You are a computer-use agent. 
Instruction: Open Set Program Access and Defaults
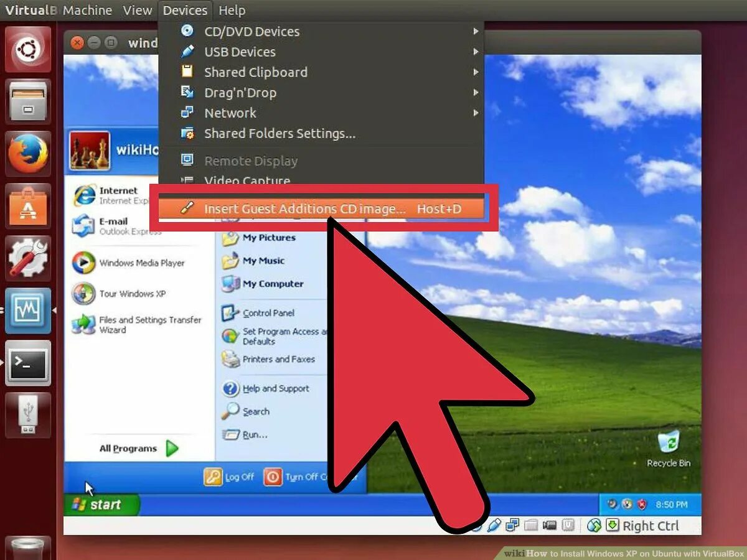[275, 337]
